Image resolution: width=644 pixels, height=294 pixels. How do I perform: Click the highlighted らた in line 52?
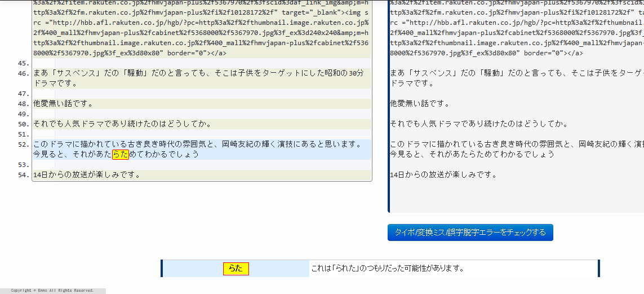click(121, 155)
